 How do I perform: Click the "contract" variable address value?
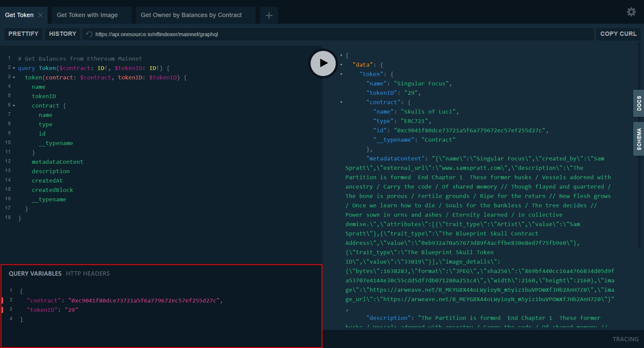pyautogui.click(x=144, y=300)
